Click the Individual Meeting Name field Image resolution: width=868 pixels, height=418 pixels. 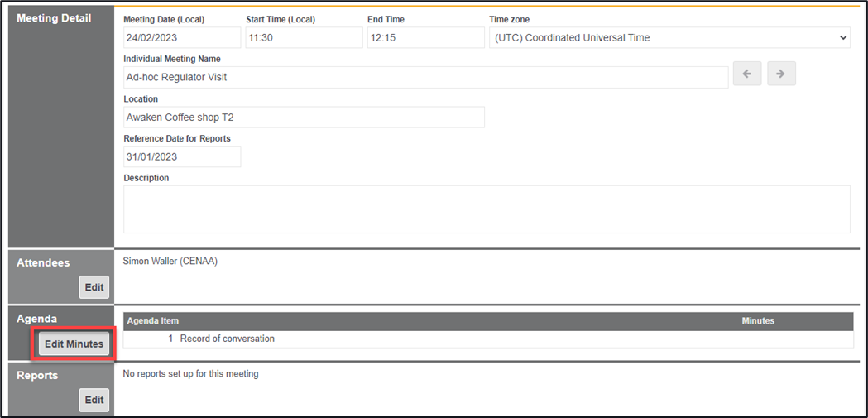425,77
